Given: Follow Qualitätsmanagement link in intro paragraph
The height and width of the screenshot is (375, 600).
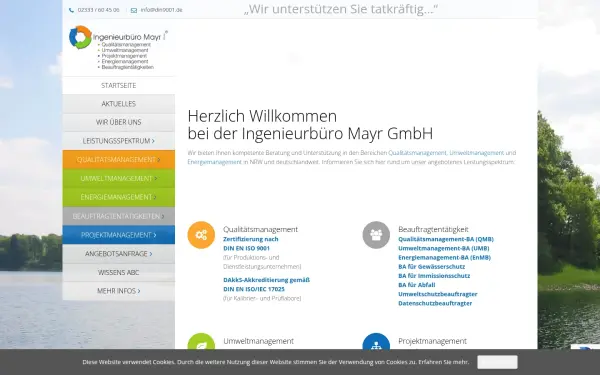Looking at the screenshot, I should [x=417, y=153].
